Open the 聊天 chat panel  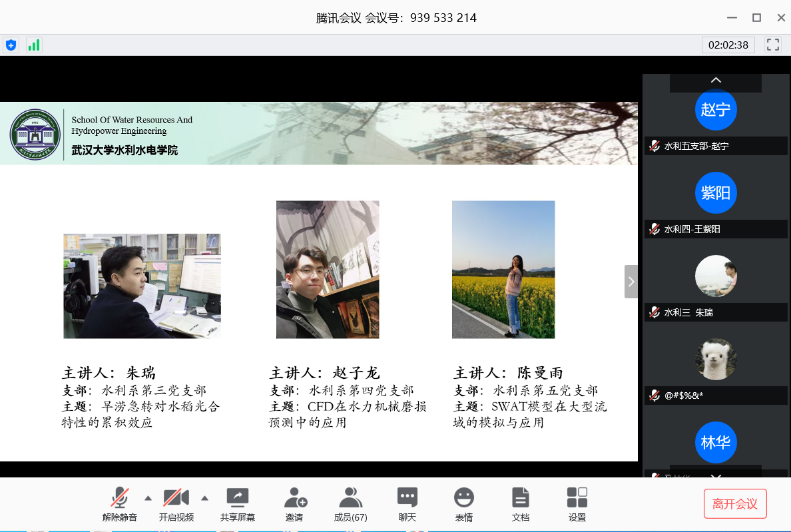407,503
